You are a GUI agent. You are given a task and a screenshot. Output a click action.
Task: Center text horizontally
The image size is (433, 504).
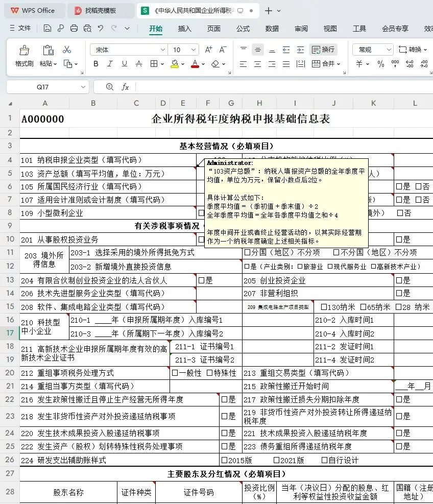point(258,64)
